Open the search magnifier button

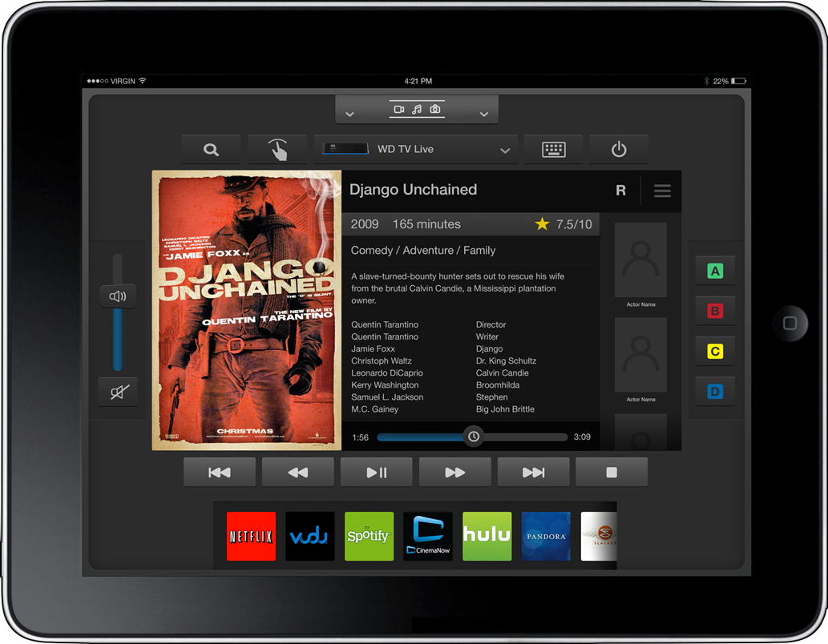[212, 150]
